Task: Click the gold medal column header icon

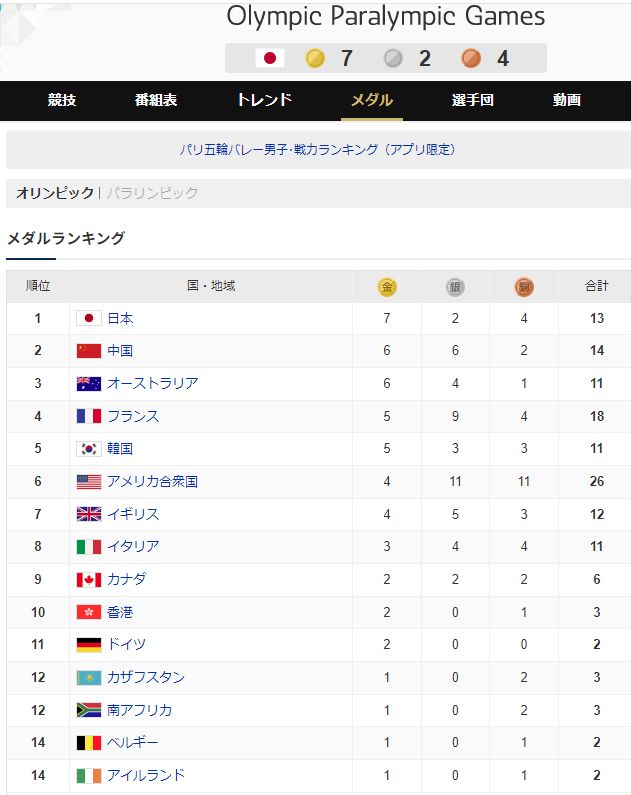Action: [387, 287]
